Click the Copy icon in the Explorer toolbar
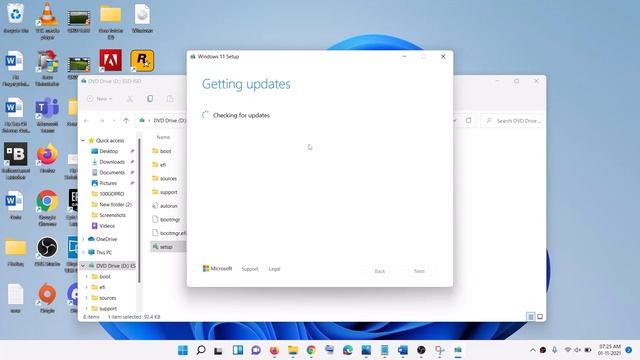Viewport: 640px width, 360px height. (x=150, y=99)
